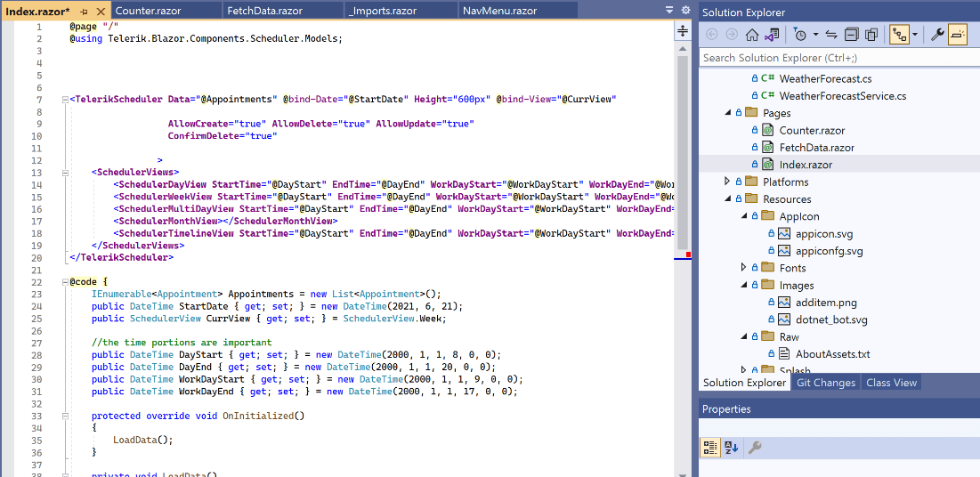Open the editor tab list dropdown

click(670, 10)
